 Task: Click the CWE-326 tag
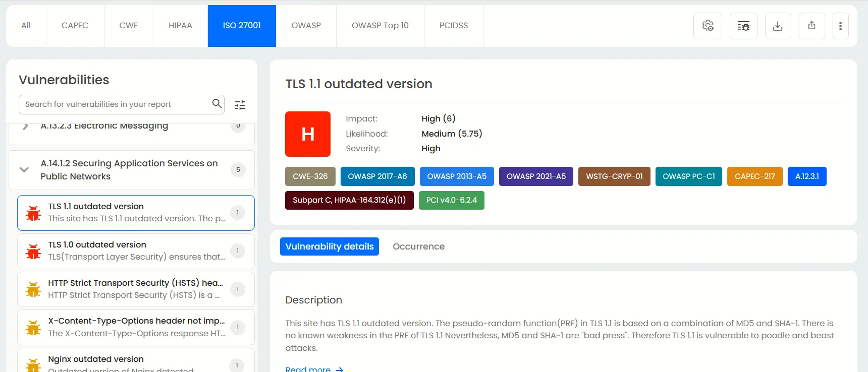click(310, 176)
